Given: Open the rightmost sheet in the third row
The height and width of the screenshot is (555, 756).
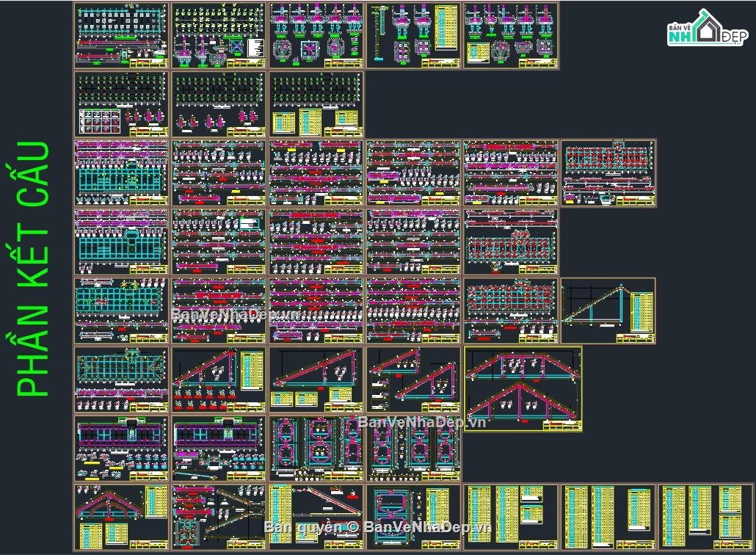Looking at the screenshot, I should pyautogui.click(x=608, y=173).
